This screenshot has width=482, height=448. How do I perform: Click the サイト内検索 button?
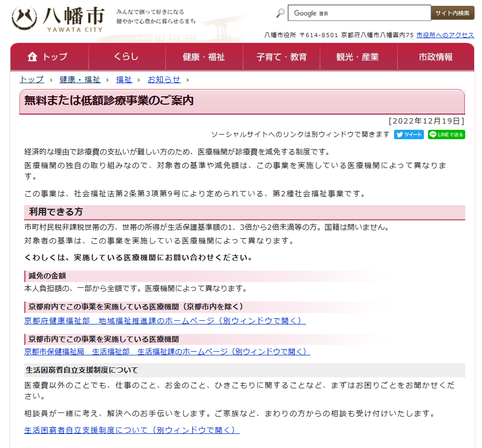click(453, 13)
